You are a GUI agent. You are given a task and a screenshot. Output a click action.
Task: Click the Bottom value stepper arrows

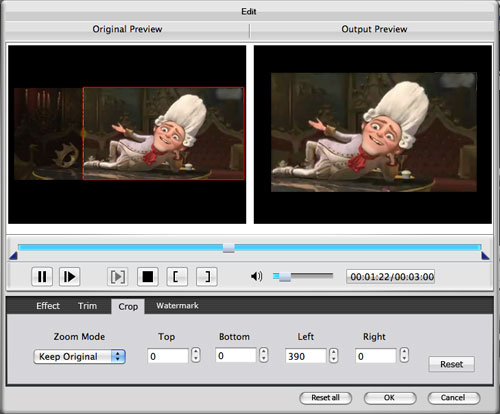(x=264, y=355)
